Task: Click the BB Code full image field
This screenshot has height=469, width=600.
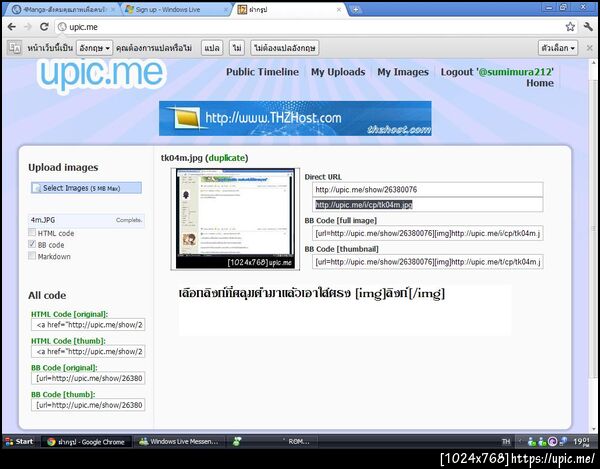Action: 427,233
